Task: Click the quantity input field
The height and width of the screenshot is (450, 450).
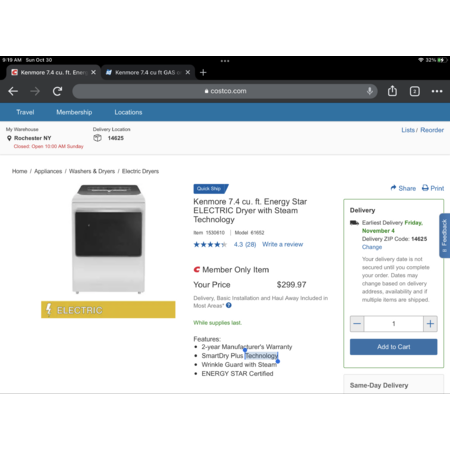Action: tap(394, 324)
